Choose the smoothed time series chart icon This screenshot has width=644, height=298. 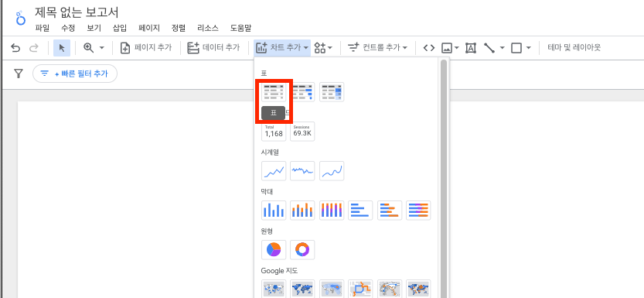point(332,171)
